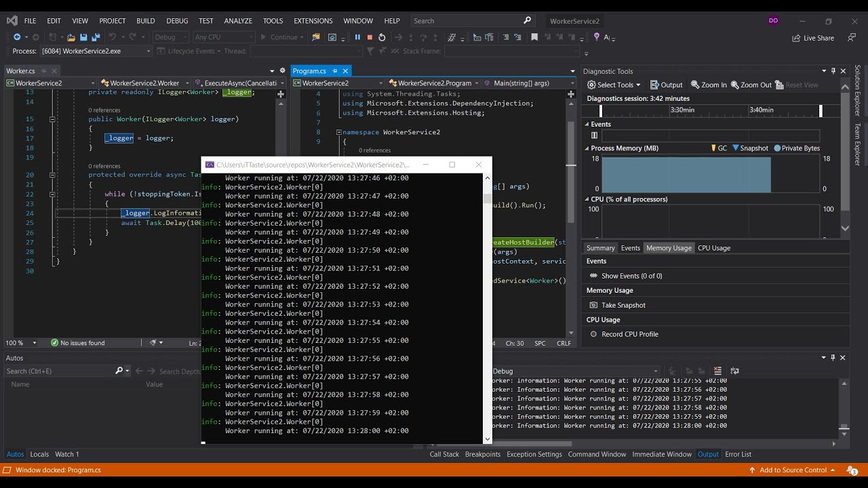Open the Debug configuration dropdown

(170, 37)
